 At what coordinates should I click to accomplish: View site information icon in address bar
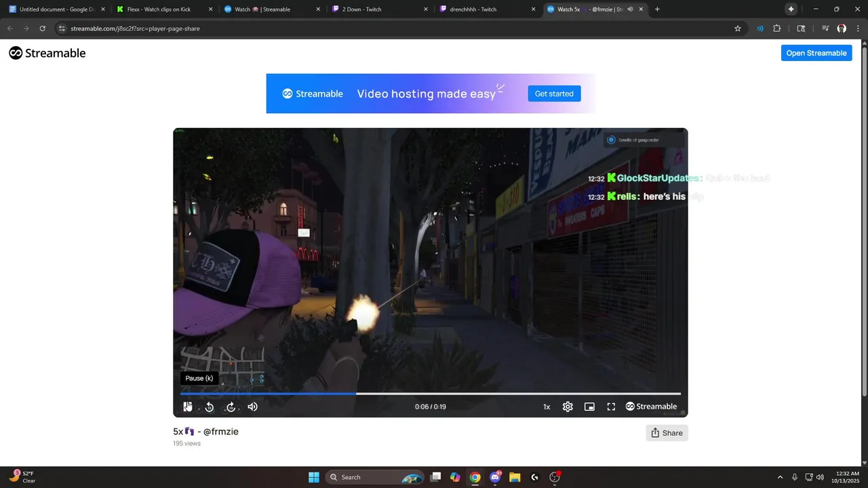click(x=62, y=28)
